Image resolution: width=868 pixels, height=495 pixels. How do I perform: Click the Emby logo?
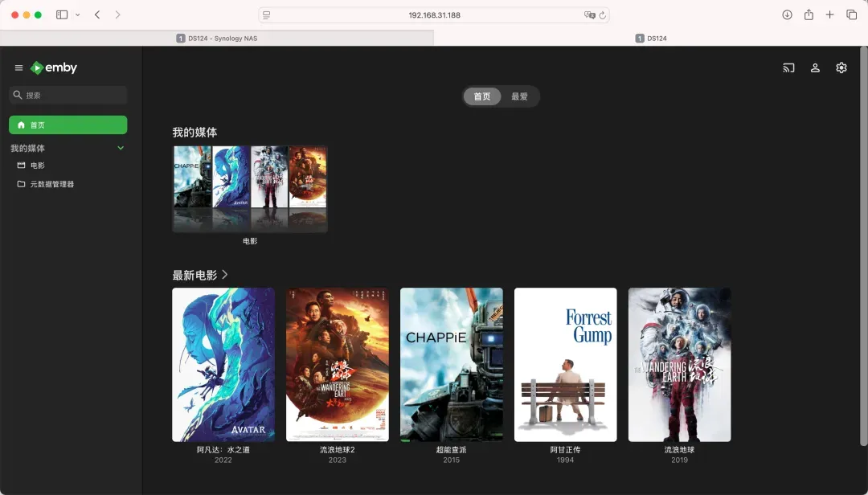[54, 67]
